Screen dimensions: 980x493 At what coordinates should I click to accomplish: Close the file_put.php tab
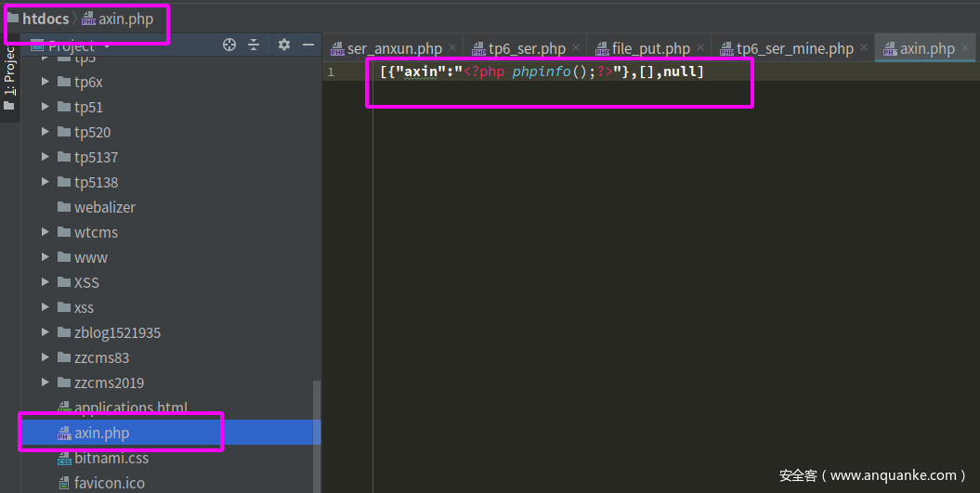tap(700, 48)
